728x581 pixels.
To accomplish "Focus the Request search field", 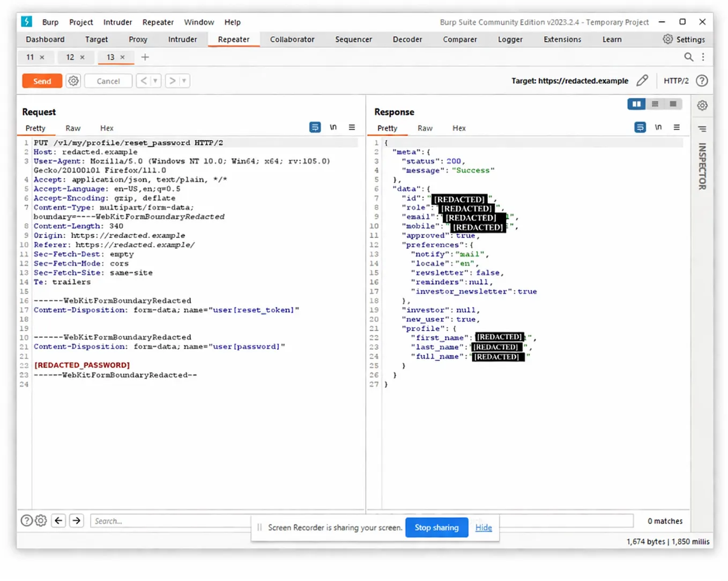I will [170, 521].
